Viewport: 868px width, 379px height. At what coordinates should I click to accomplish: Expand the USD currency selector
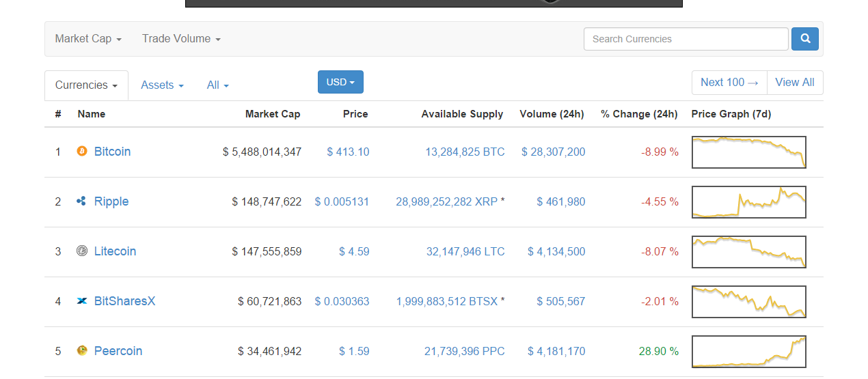pyautogui.click(x=340, y=82)
